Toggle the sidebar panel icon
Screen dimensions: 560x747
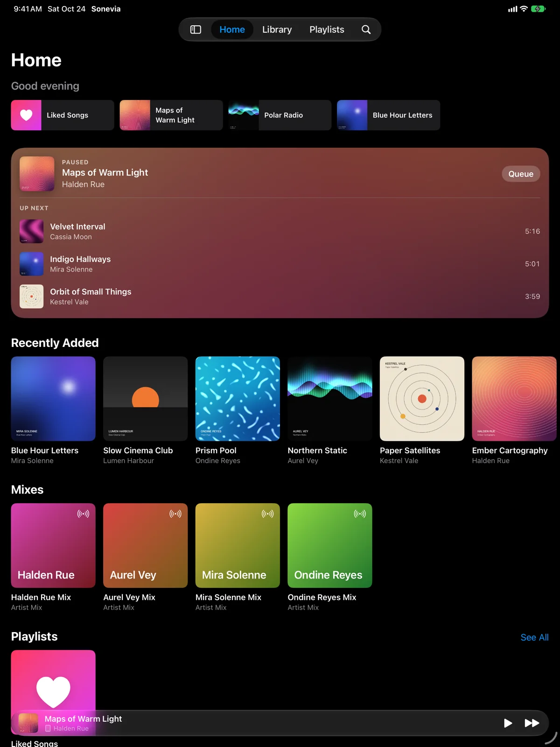pyautogui.click(x=196, y=29)
